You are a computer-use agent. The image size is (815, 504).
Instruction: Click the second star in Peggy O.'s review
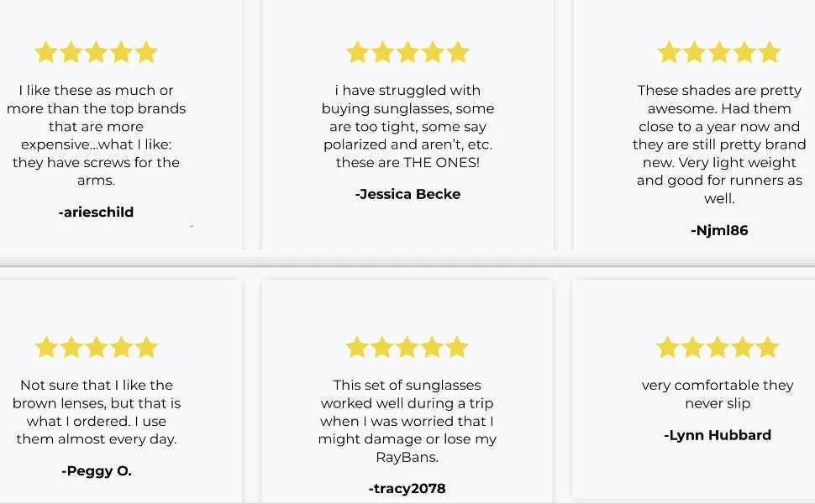(71, 348)
